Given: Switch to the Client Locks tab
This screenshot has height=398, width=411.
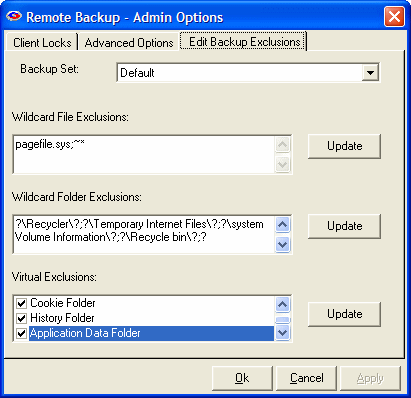Looking at the screenshot, I should 42,43.
